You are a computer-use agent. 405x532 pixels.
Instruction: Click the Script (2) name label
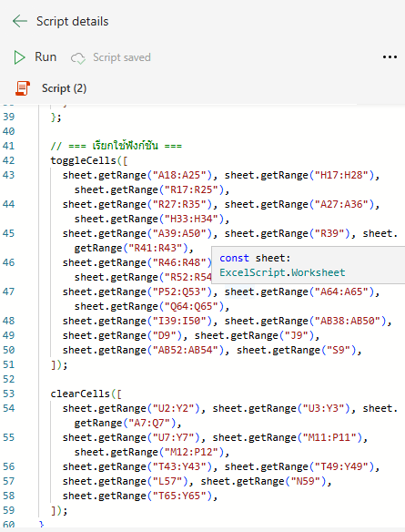64,88
